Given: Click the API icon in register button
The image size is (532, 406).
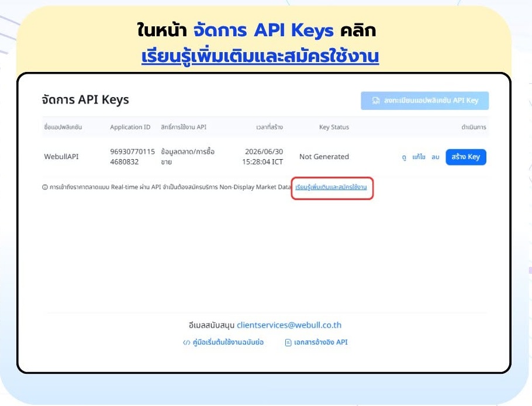Looking at the screenshot, I should tap(375, 101).
